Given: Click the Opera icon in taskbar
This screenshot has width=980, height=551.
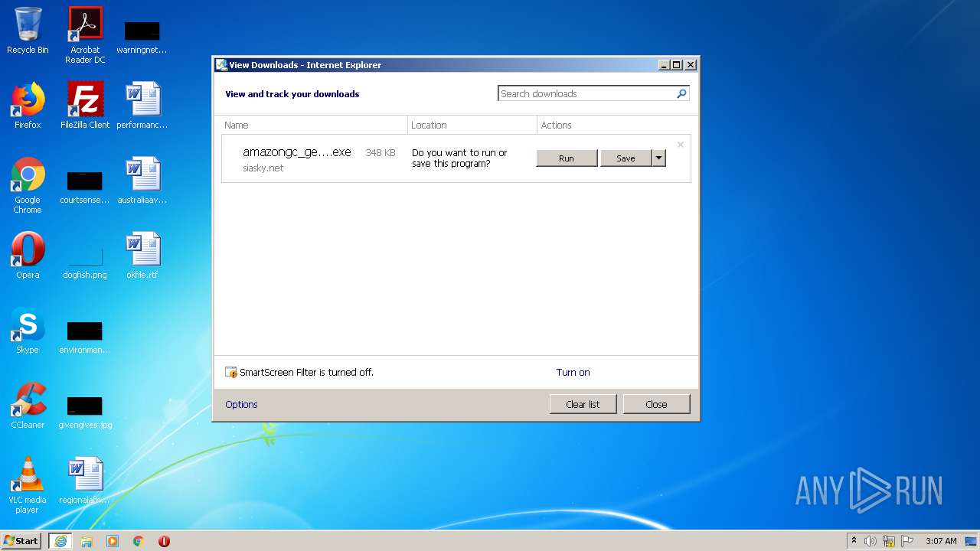Looking at the screenshot, I should (164, 541).
